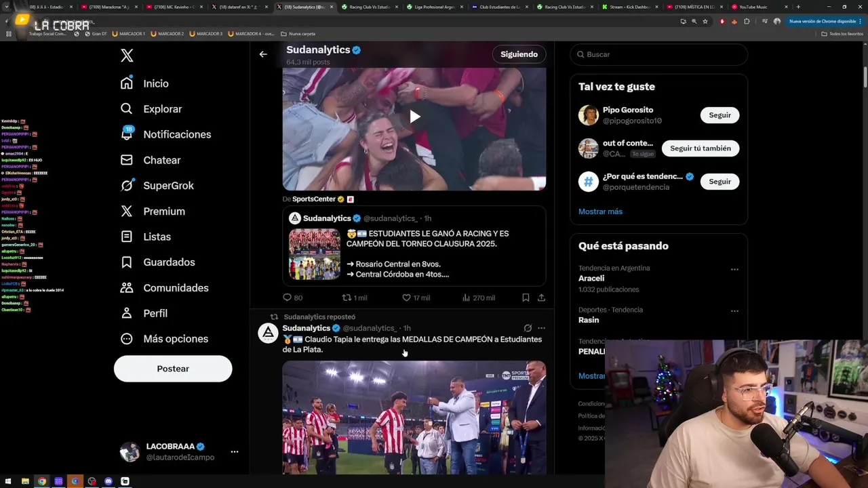Screen dimensions: 868x488
Task: Click the Buscar search field
Action: point(658,54)
